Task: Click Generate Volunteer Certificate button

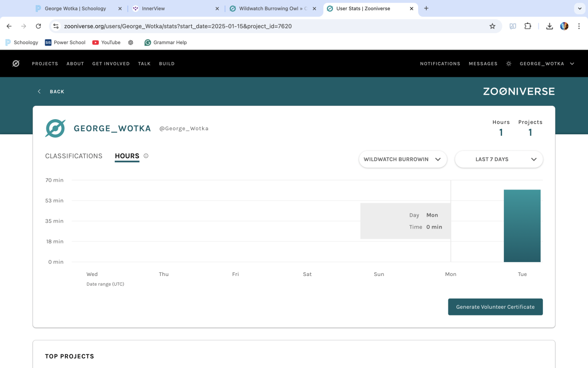Action: (495, 307)
